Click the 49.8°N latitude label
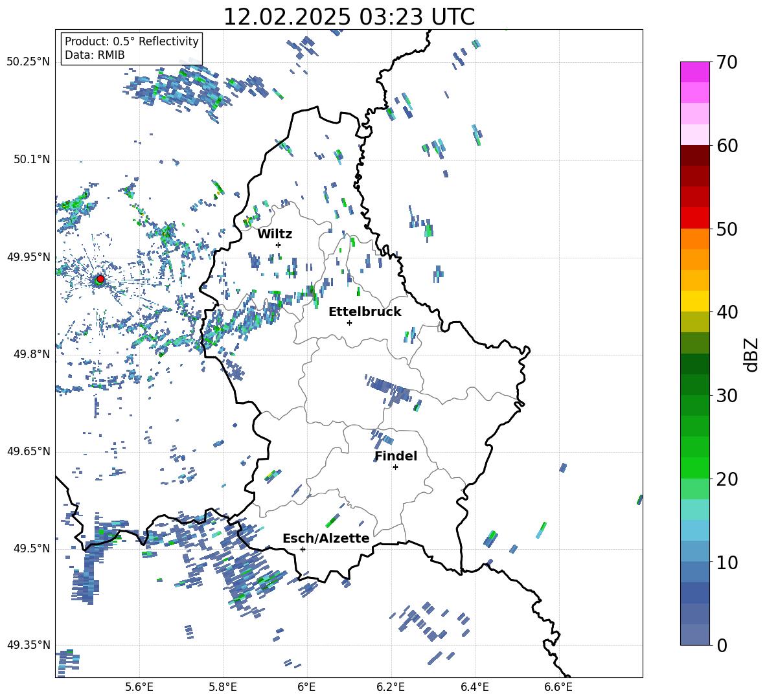The height and width of the screenshot is (700, 767). point(32,354)
